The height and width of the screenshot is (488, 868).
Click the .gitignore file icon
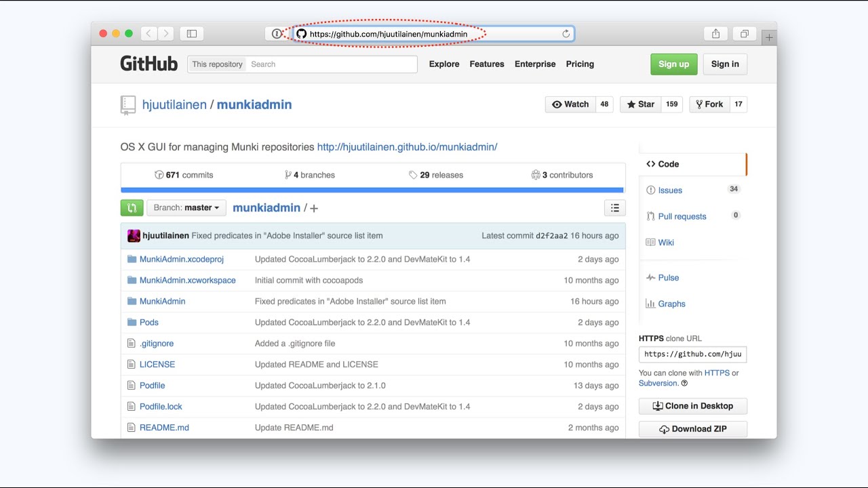[132, 343]
